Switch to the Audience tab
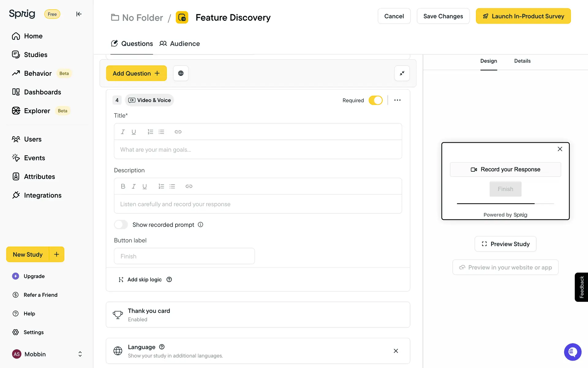 click(180, 44)
